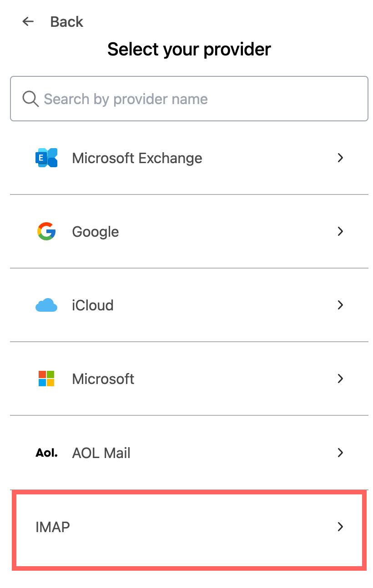
Task: Click the Microsoft four-square logo
Action: [46, 379]
